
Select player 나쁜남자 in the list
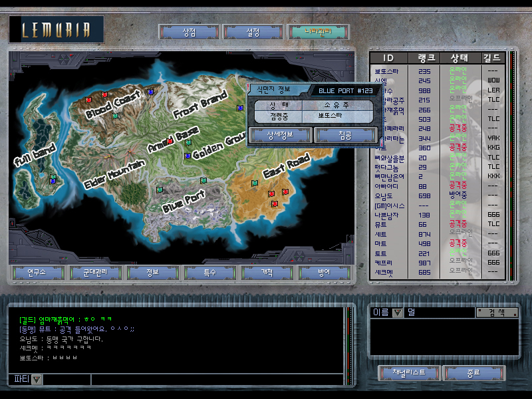[x=438, y=215]
